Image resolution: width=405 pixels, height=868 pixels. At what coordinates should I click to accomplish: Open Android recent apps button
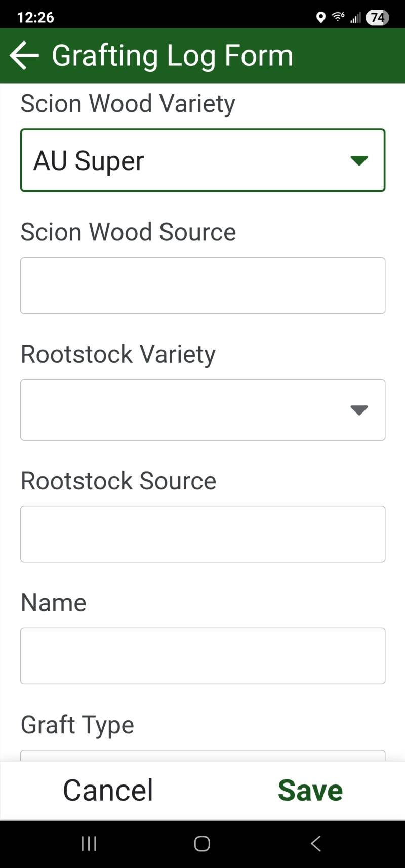[89, 843]
